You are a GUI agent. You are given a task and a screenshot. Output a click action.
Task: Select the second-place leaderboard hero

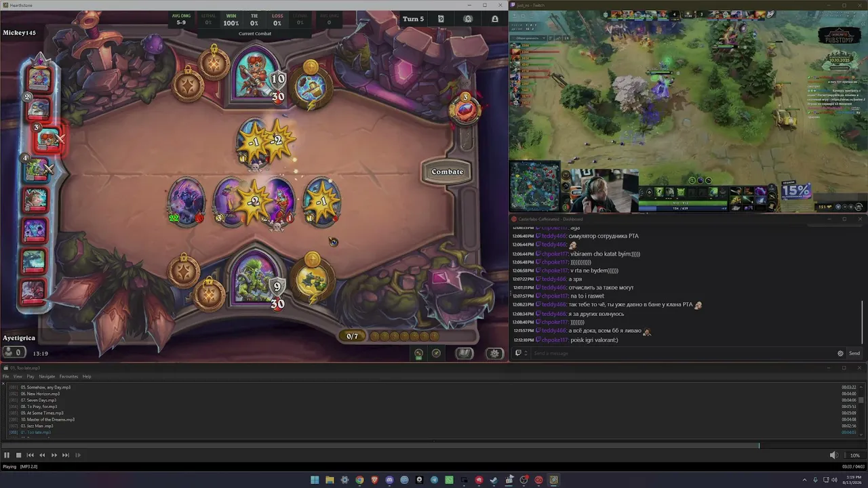pyautogui.click(x=38, y=108)
